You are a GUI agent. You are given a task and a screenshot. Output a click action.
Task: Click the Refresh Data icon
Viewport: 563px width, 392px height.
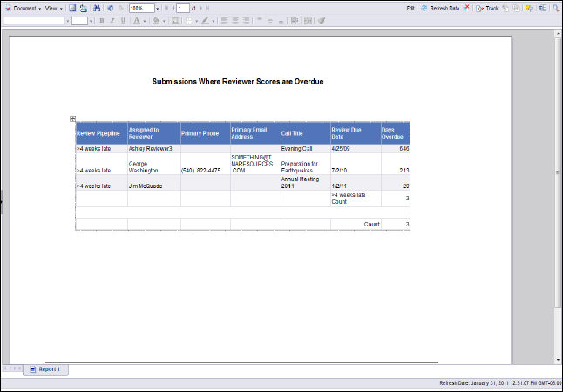click(x=424, y=7)
